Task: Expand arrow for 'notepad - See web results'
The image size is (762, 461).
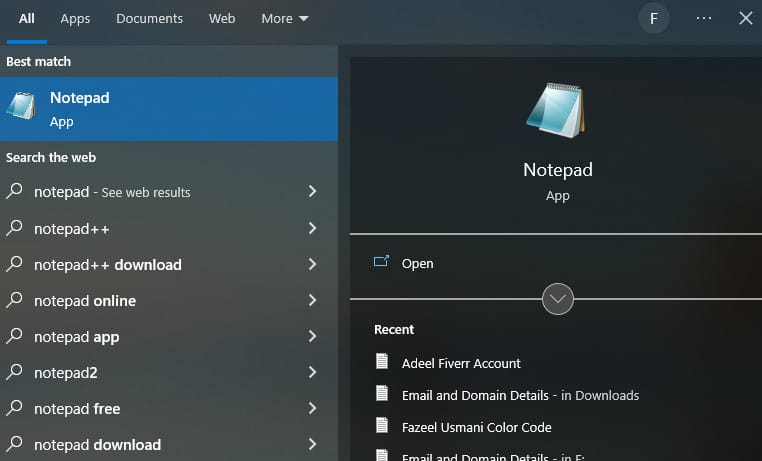Action: coord(312,191)
